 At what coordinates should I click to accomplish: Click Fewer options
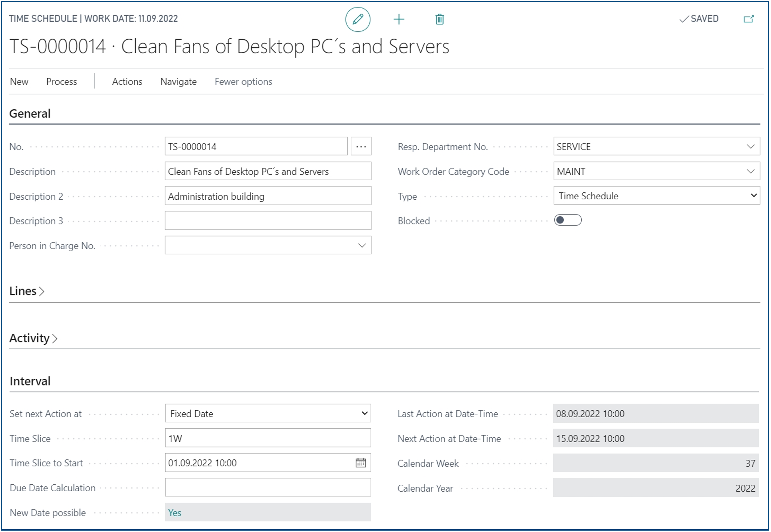(x=243, y=81)
